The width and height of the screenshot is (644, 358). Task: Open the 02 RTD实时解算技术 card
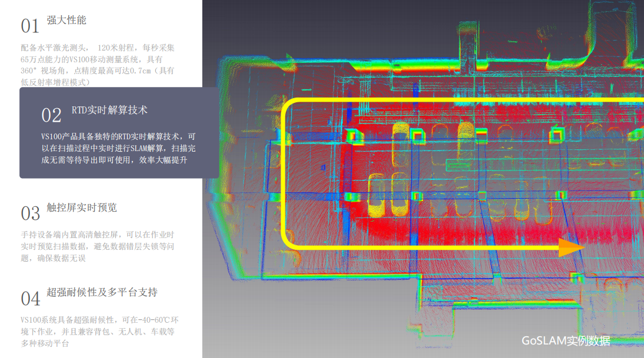[119, 133]
